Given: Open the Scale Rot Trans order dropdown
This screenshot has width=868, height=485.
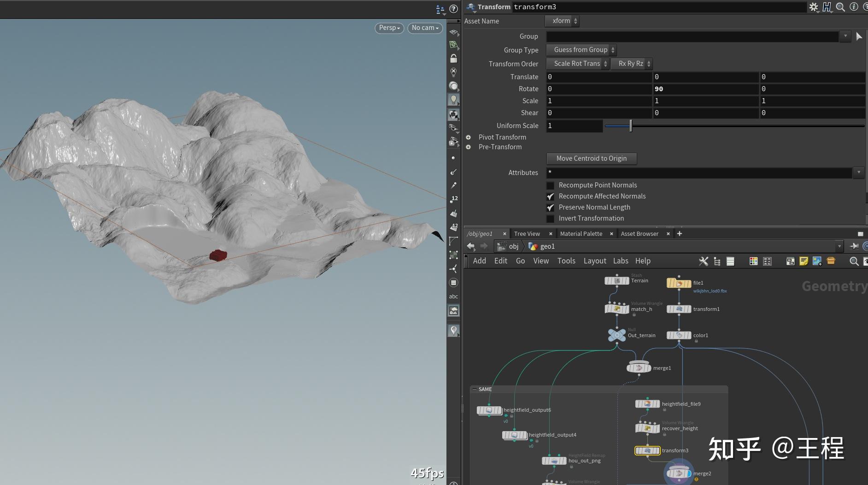Looking at the screenshot, I should point(578,64).
